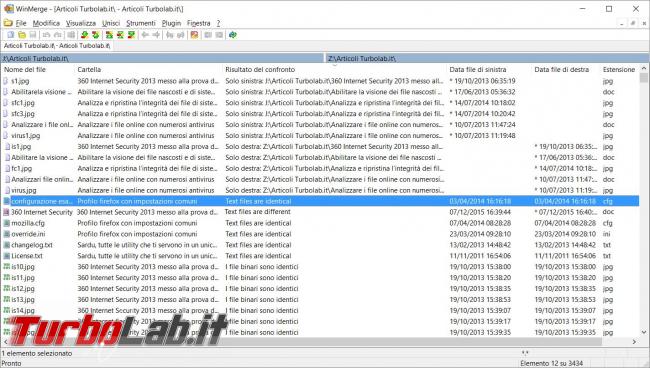The height and width of the screenshot is (368, 650).
Task: Click the folder icon left of File menu
Action: click(8, 23)
